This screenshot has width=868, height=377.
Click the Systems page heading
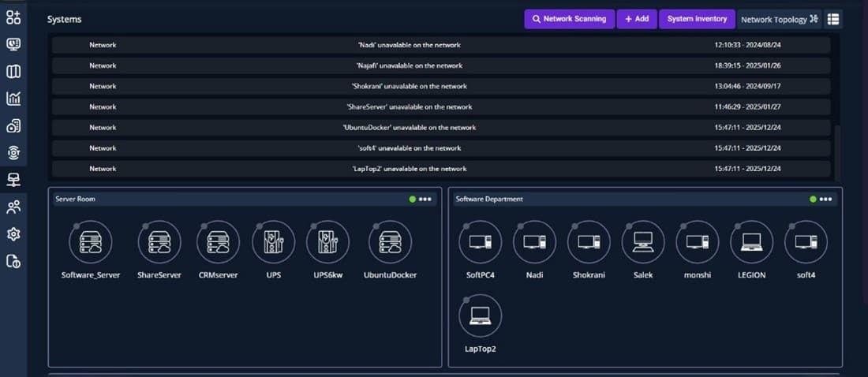(64, 20)
